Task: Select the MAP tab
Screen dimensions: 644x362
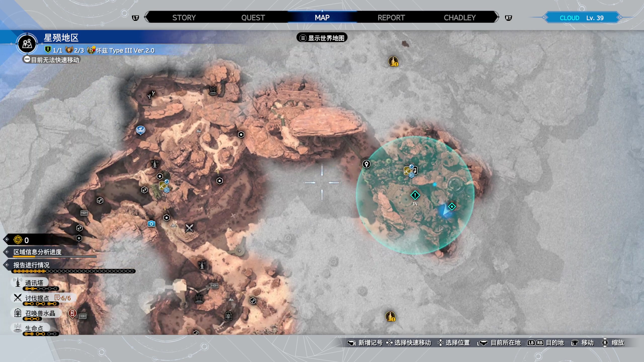Action: click(322, 18)
